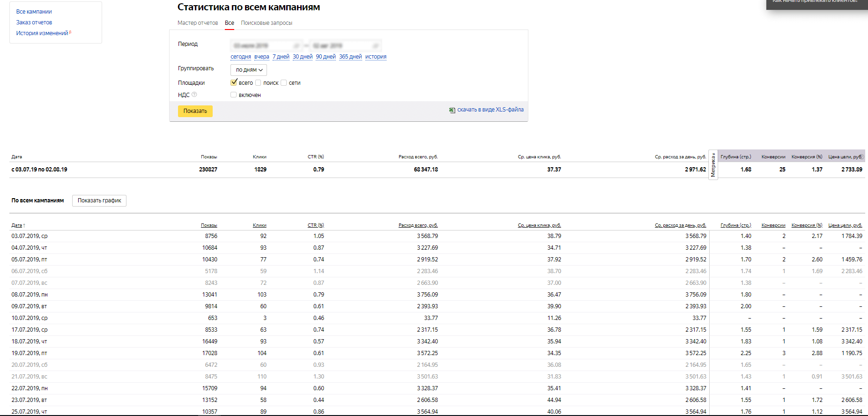
Task: Click the calendar icon in the end date field
Action: coord(375,46)
